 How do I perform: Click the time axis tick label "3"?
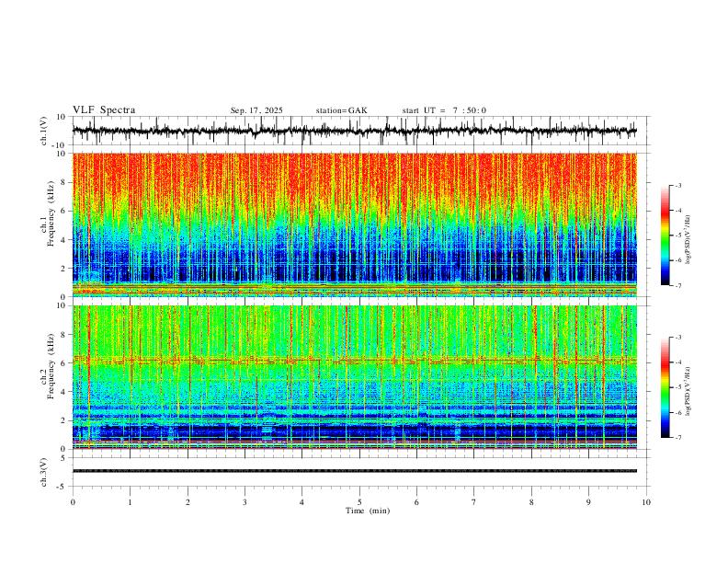[245, 502]
